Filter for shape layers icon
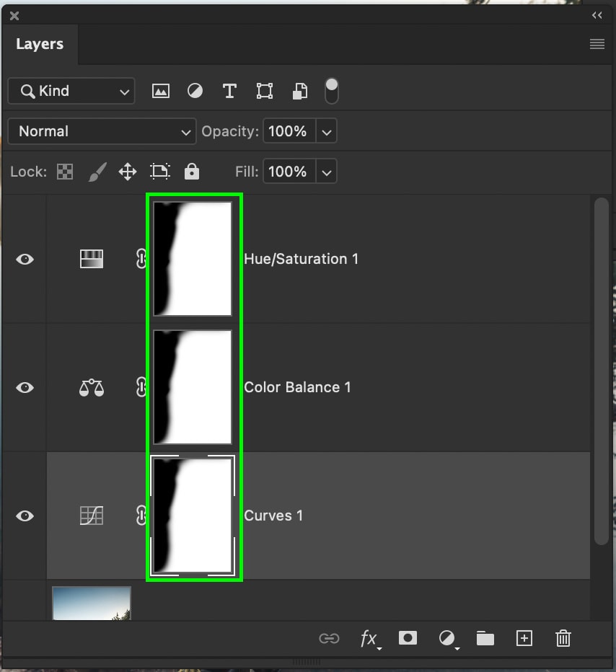 [265, 91]
